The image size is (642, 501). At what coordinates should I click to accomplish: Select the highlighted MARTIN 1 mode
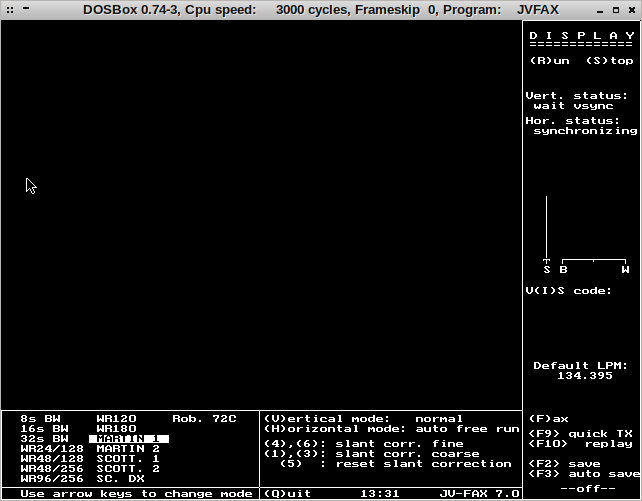click(128, 439)
